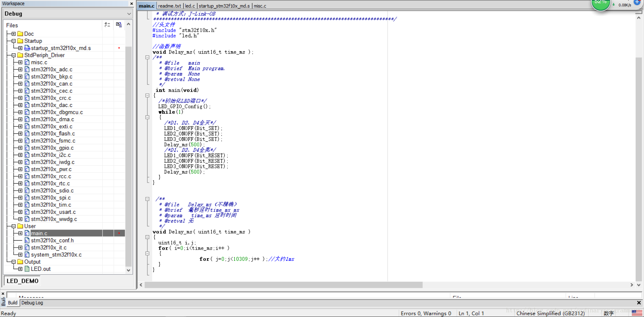Switch to the main.c editor tab
The image size is (644, 317).
(x=147, y=6)
